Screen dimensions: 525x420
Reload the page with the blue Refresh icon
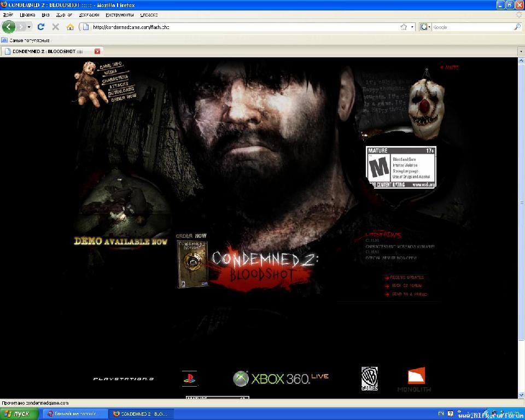coord(41,27)
